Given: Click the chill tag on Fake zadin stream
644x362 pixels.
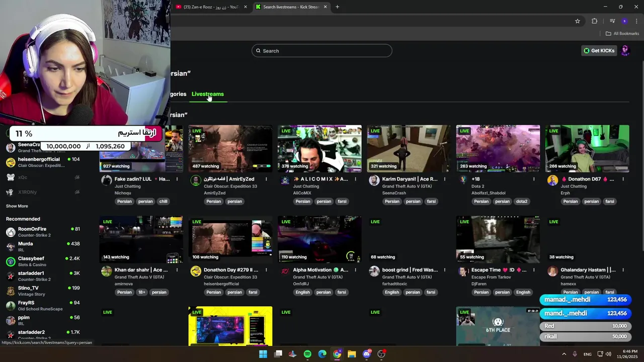Looking at the screenshot, I should pos(163,202).
